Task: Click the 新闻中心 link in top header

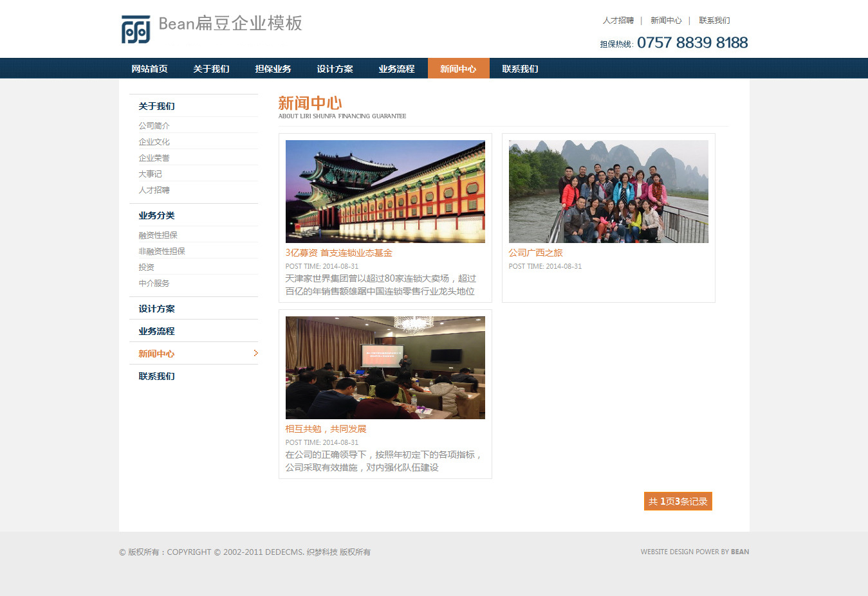Action: pos(666,21)
